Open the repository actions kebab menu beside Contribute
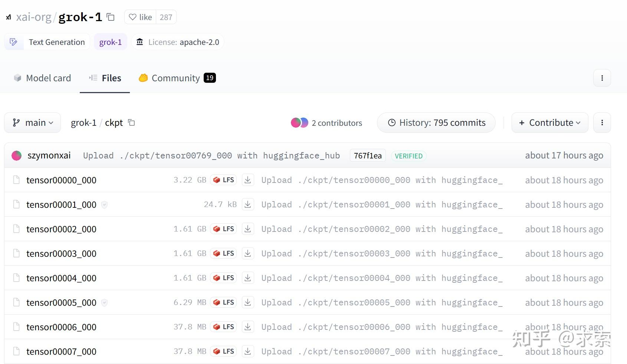The width and height of the screenshot is (627, 364). [602, 122]
